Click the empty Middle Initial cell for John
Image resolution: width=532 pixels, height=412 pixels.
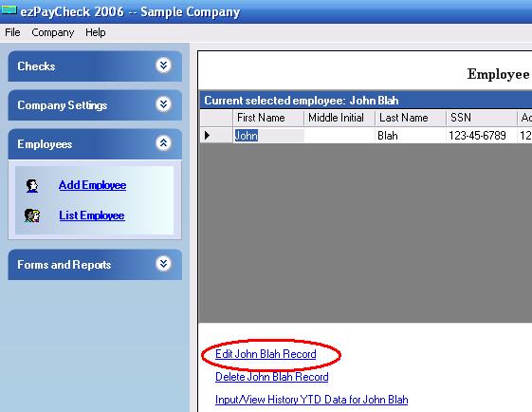pyautogui.click(x=339, y=135)
